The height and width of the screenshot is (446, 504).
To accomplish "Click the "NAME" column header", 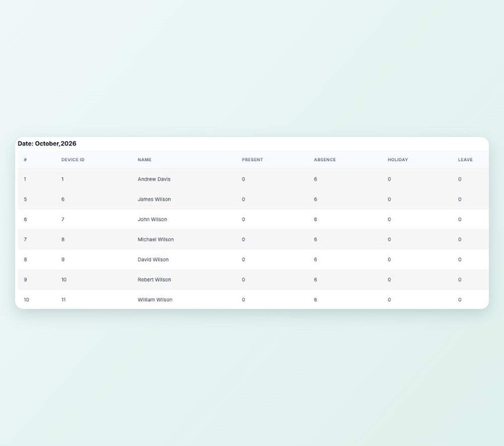I will (x=145, y=160).
